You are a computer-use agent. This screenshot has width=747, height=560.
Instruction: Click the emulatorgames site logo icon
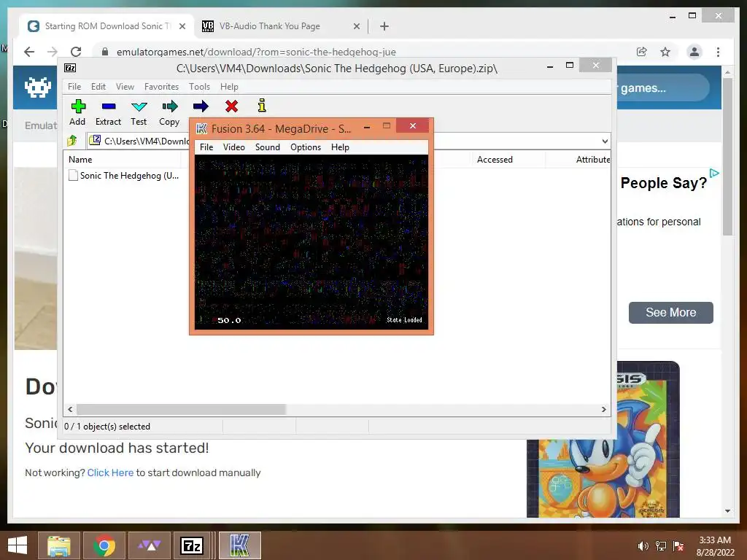point(38,87)
